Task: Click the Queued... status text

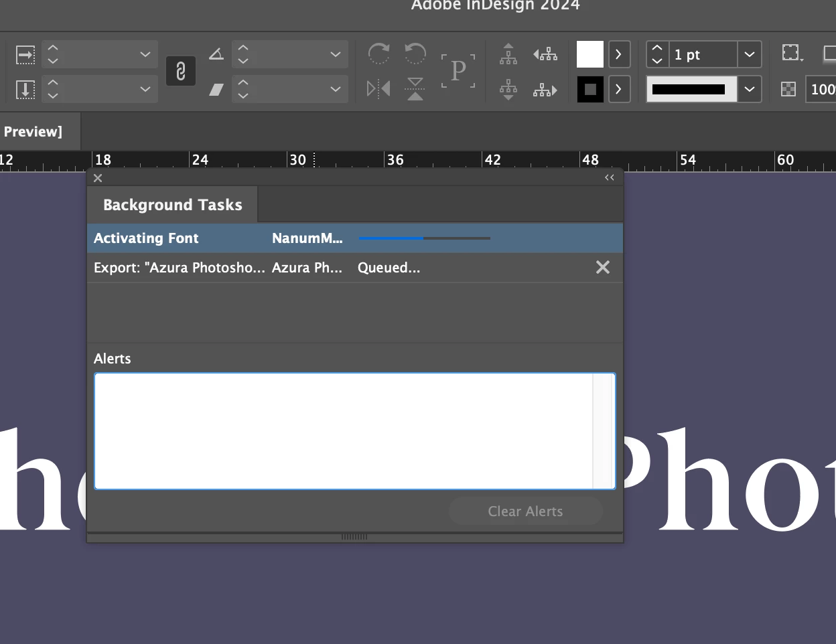Action: point(389,268)
